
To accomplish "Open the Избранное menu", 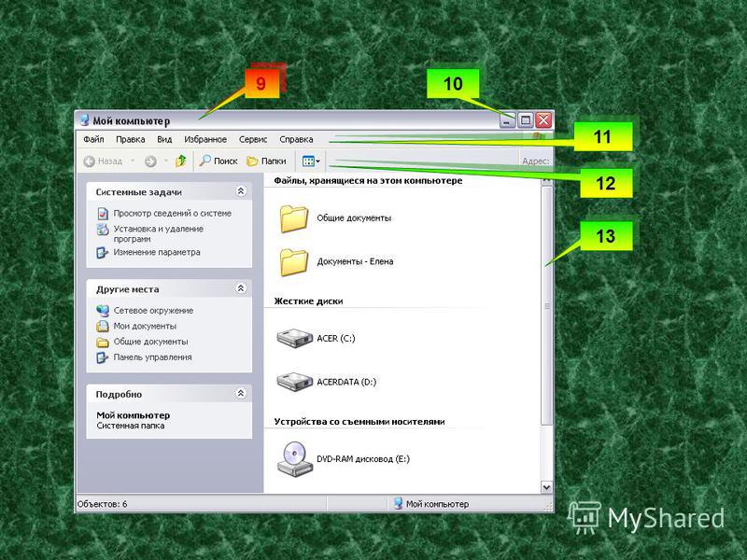I will click(x=205, y=139).
